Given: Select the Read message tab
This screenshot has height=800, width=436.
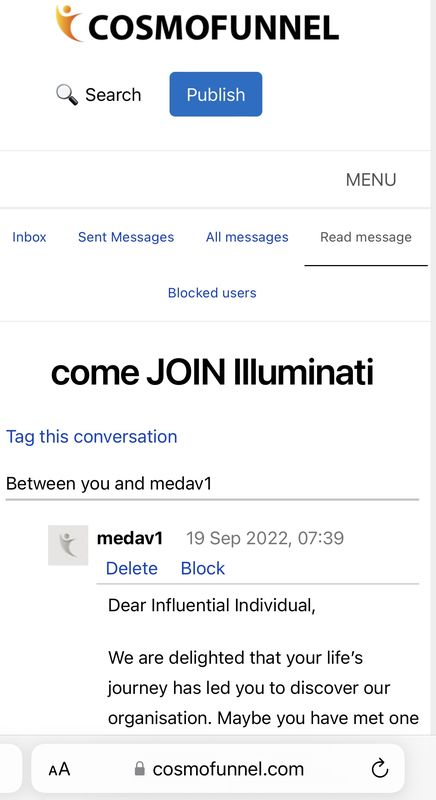Looking at the screenshot, I should pyautogui.click(x=366, y=237).
